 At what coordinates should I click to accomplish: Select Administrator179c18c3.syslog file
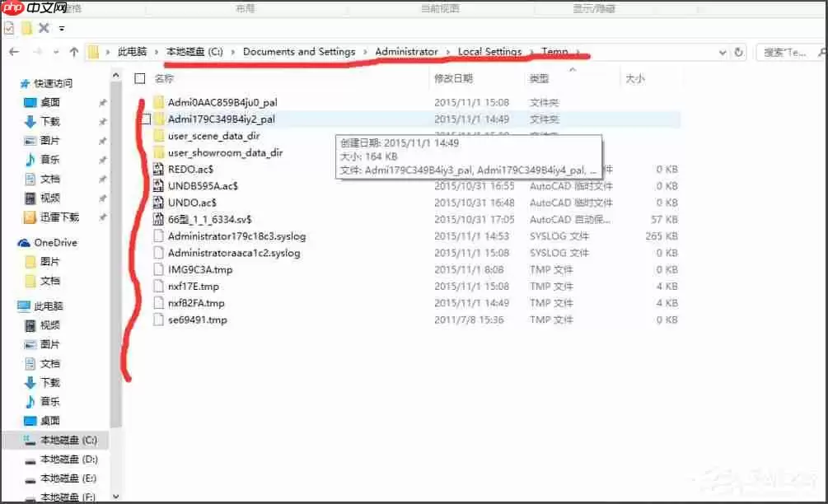(236, 236)
